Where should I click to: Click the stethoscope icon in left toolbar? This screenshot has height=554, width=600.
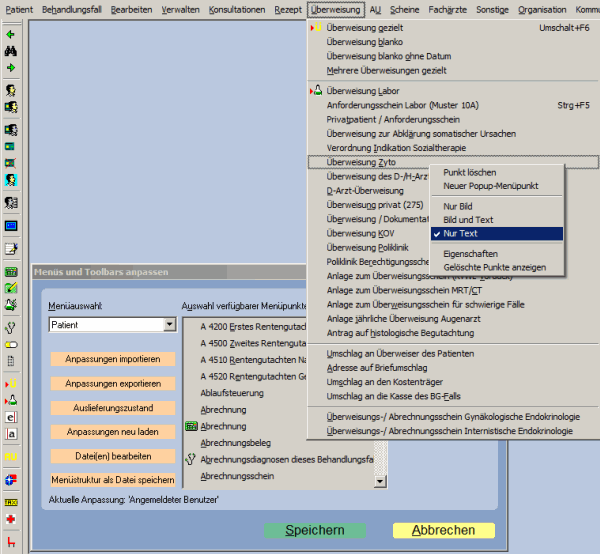pyautogui.click(x=11, y=326)
